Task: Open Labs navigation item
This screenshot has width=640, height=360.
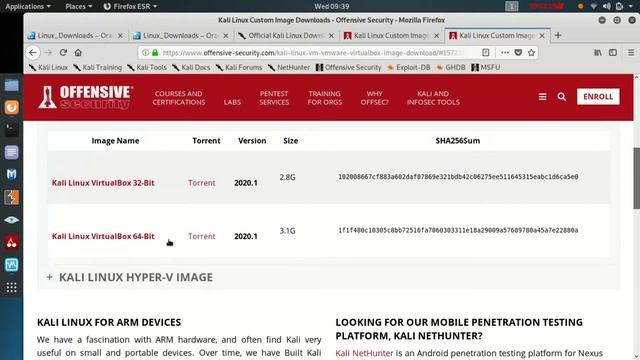Action: [x=232, y=102]
